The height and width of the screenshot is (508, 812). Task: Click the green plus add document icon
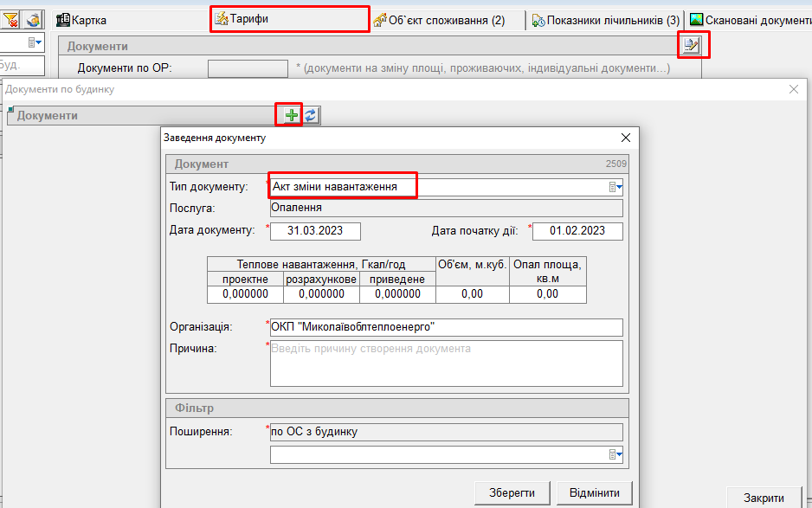pyautogui.click(x=291, y=115)
